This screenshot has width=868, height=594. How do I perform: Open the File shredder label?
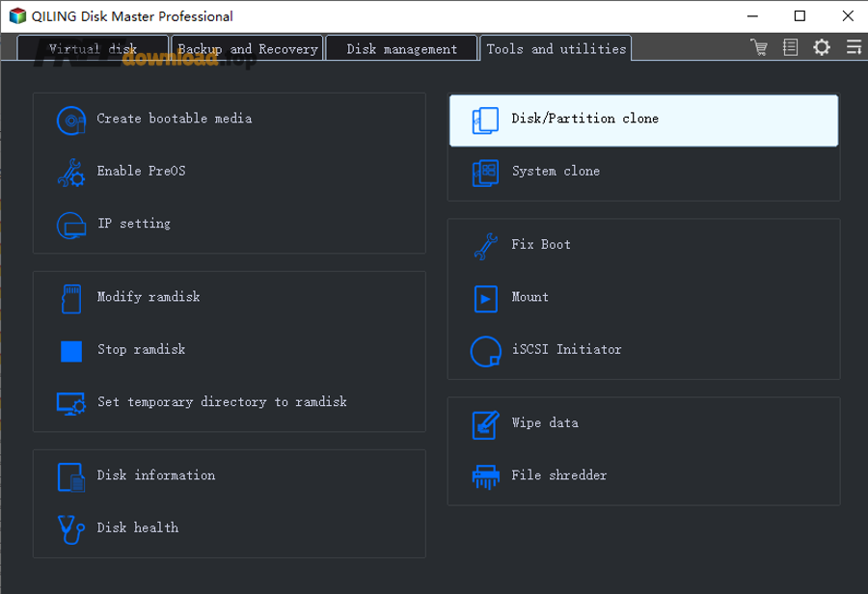[x=559, y=475]
